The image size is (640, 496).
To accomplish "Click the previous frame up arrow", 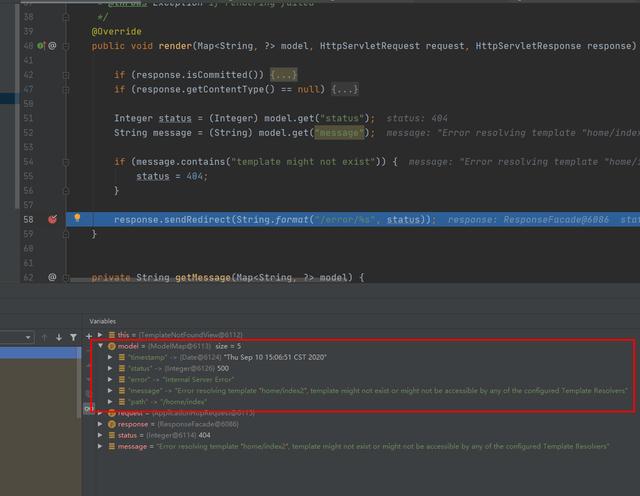I will click(44, 337).
